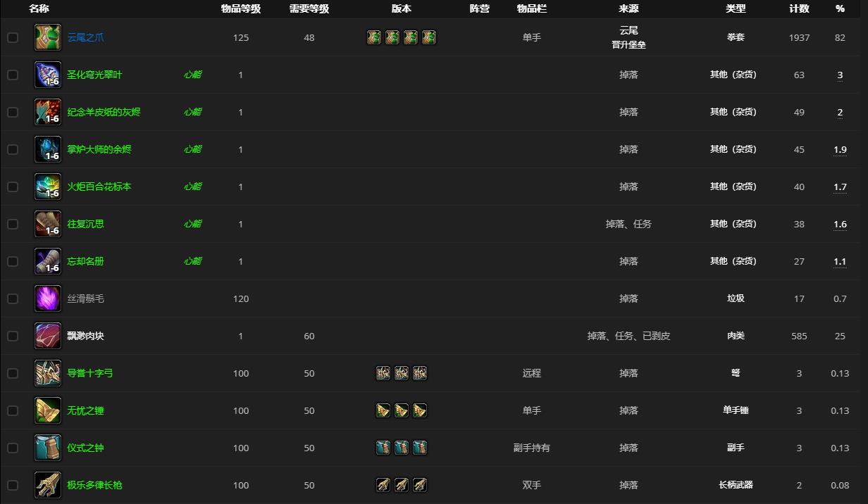The width and height of the screenshot is (868, 504).
Task: Click the 火炬百合花标本 item icon
Action: pos(47,186)
